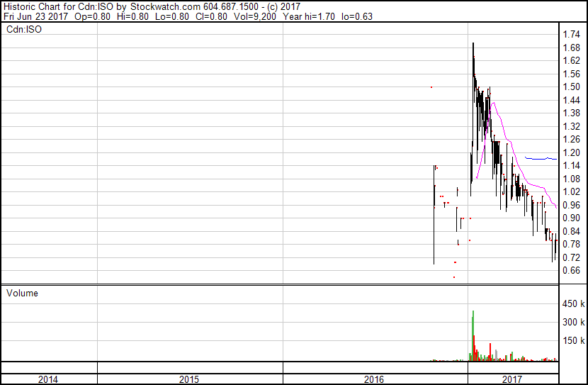
Task: Select the 2017 year on time axis
Action: pos(512,379)
